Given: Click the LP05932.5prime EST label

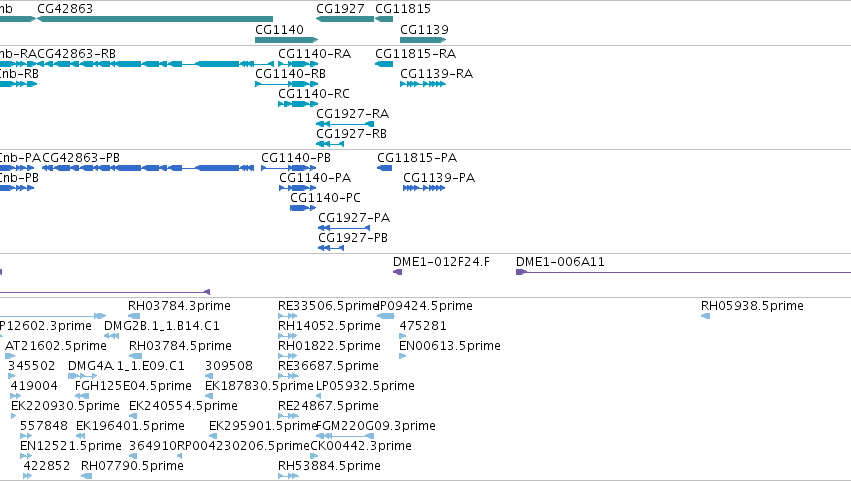Looking at the screenshot, I should click(x=365, y=387).
